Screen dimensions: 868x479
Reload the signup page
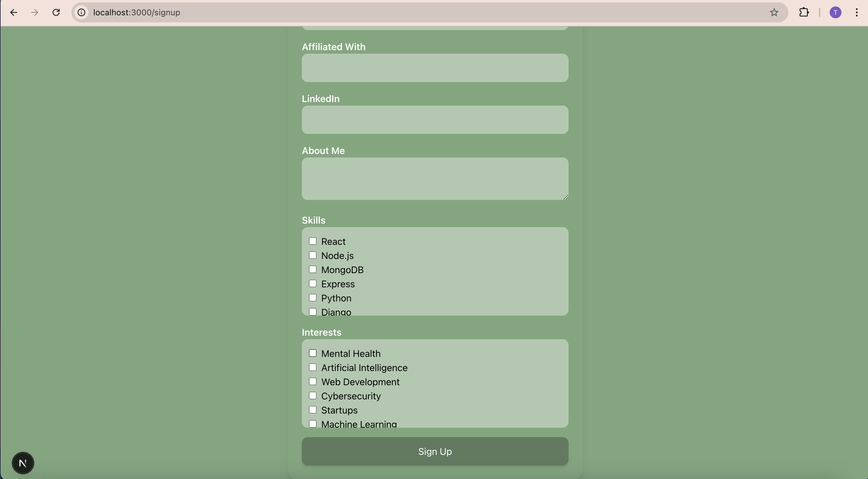tap(56, 12)
